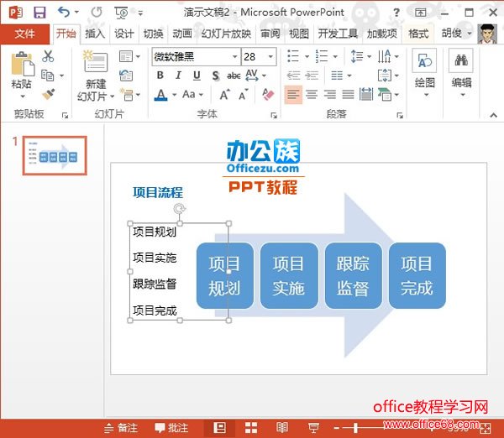Adjust the zoom slider handle
Viewport: 504px width, 438px height.
[355, 428]
